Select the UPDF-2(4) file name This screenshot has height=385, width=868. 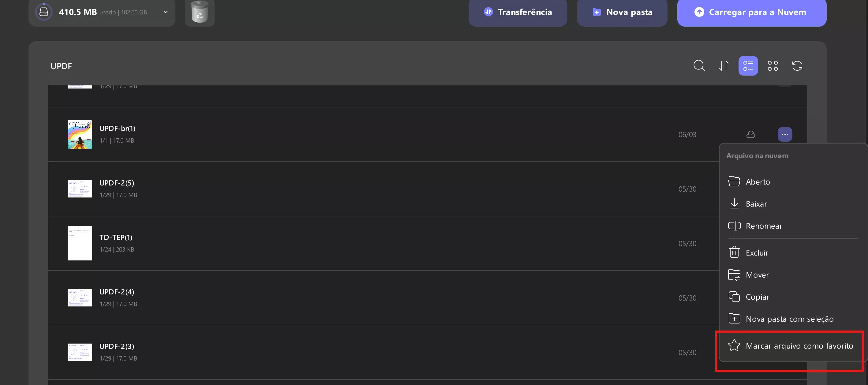click(x=117, y=292)
